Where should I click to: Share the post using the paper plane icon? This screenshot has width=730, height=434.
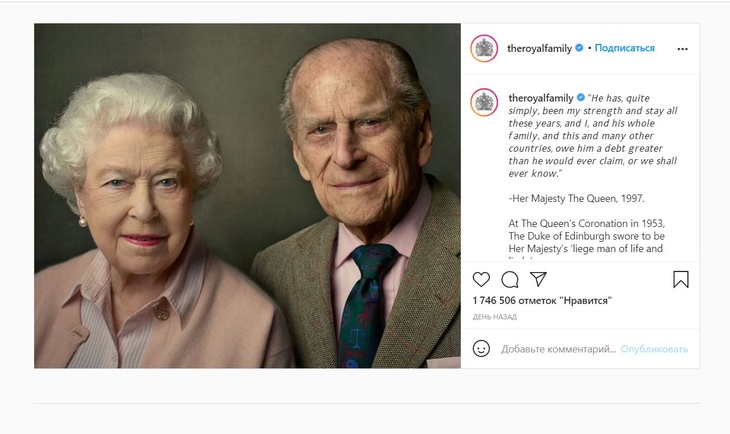pyautogui.click(x=538, y=280)
